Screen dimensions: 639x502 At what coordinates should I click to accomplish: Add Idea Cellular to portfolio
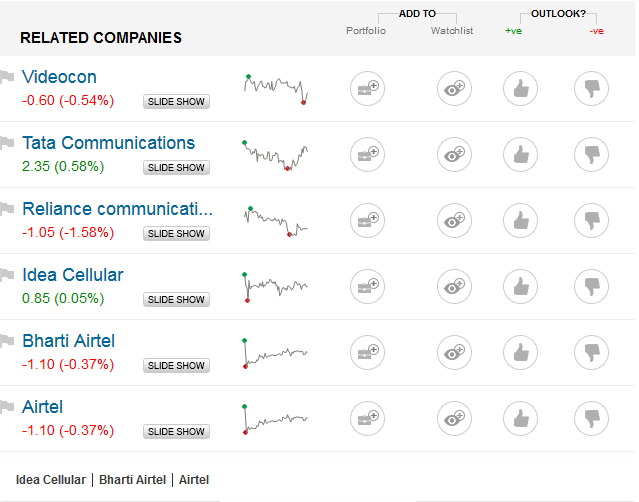pyautogui.click(x=367, y=287)
